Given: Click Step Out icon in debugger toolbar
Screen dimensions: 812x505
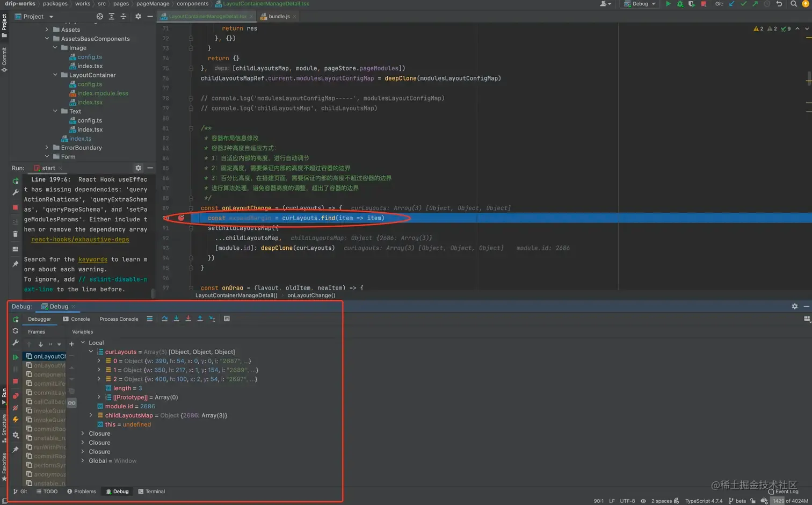Looking at the screenshot, I should (200, 319).
